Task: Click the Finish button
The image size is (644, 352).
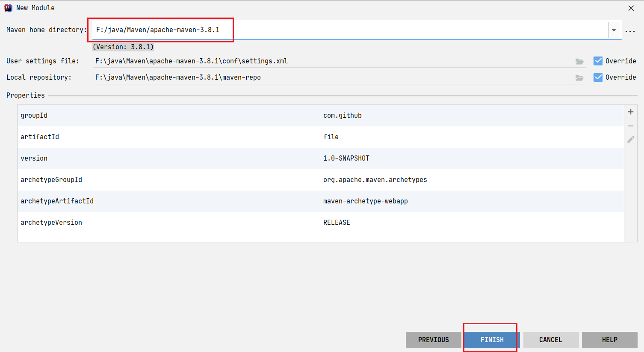Action: (492, 340)
